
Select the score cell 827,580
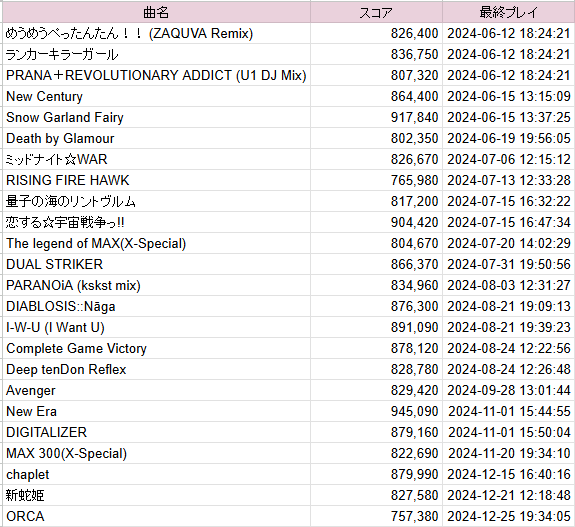point(376,495)
